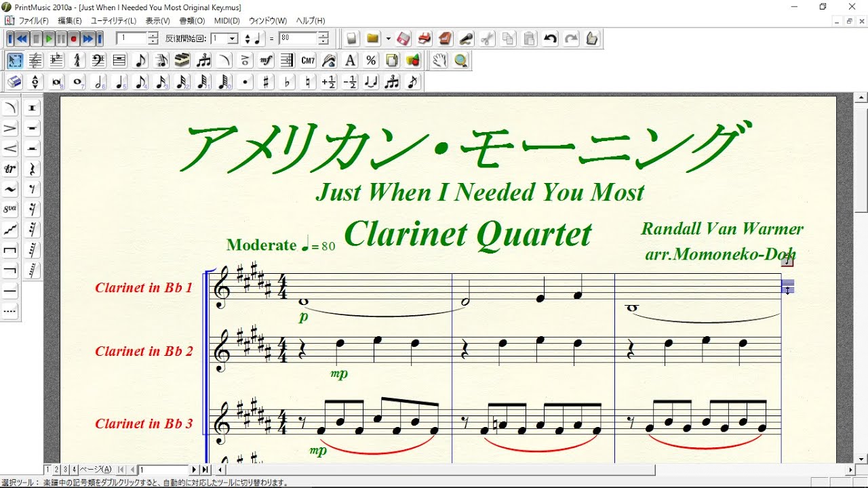Choose the whole note duration
868x488 pixels.
(77, 82)
